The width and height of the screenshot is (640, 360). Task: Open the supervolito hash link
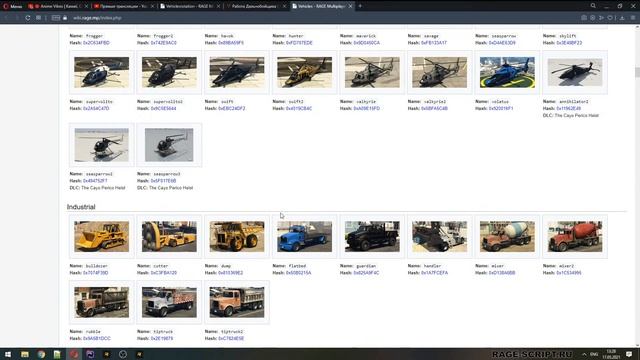[x=96, y=109]
